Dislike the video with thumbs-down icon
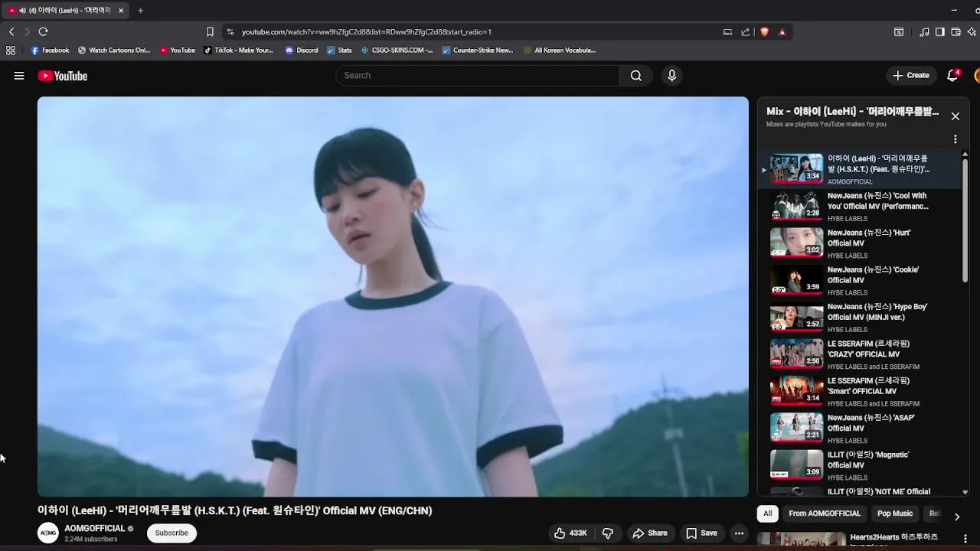This screenshot has height=551, width=980. [608, 533]
